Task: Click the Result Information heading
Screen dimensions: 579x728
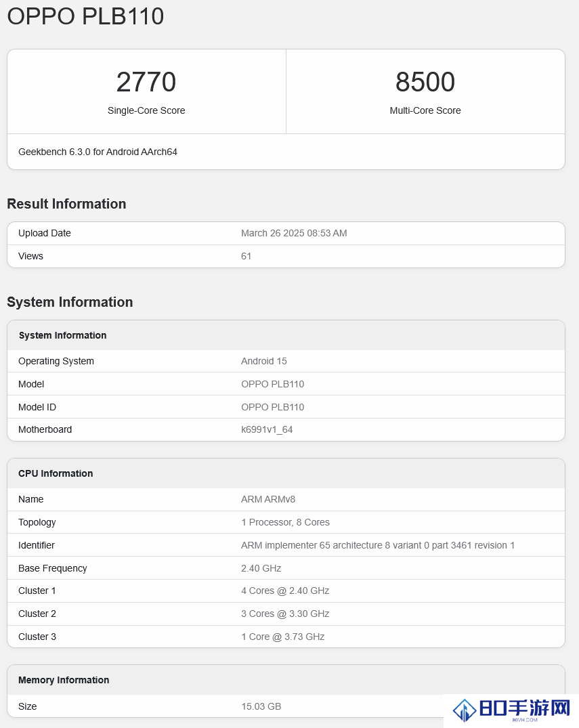Action: [66, 204]
